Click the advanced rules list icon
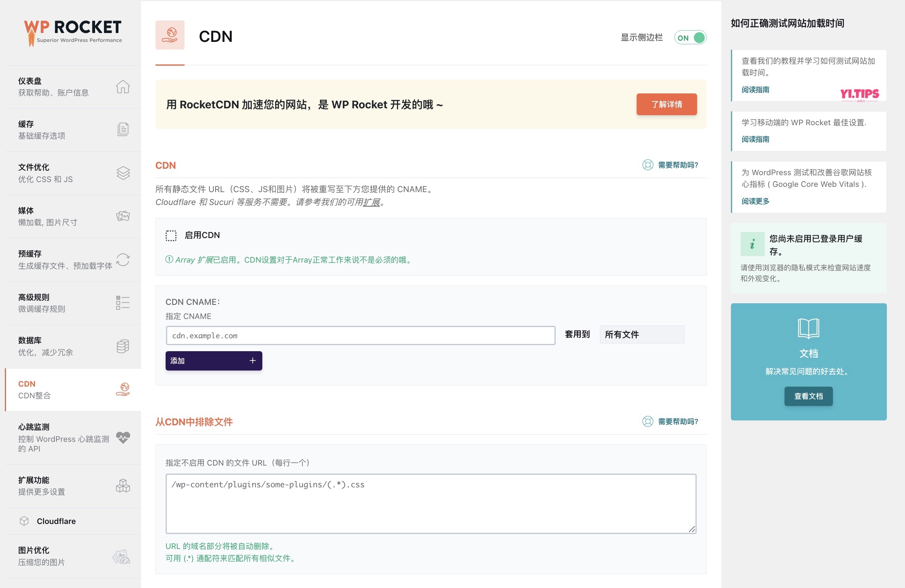This screenshot has height=588, width=905. [x=123, y=302]
